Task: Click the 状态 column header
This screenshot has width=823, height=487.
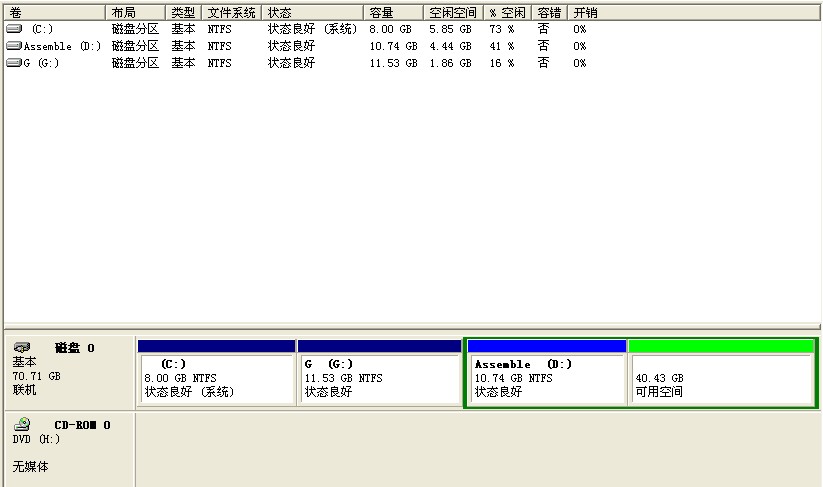Action: pyautogui.click(x=312, y=13)
